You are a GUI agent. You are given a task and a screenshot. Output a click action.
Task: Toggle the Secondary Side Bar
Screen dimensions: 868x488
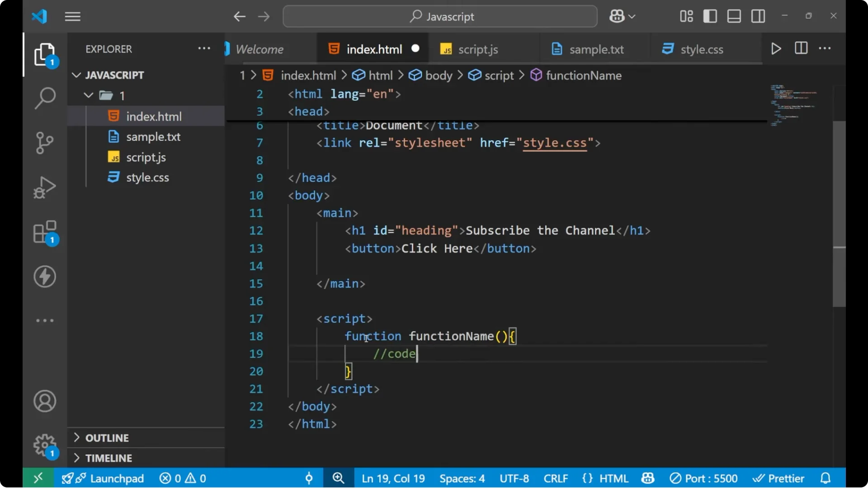pyautogui.click(x=758, y=16)
